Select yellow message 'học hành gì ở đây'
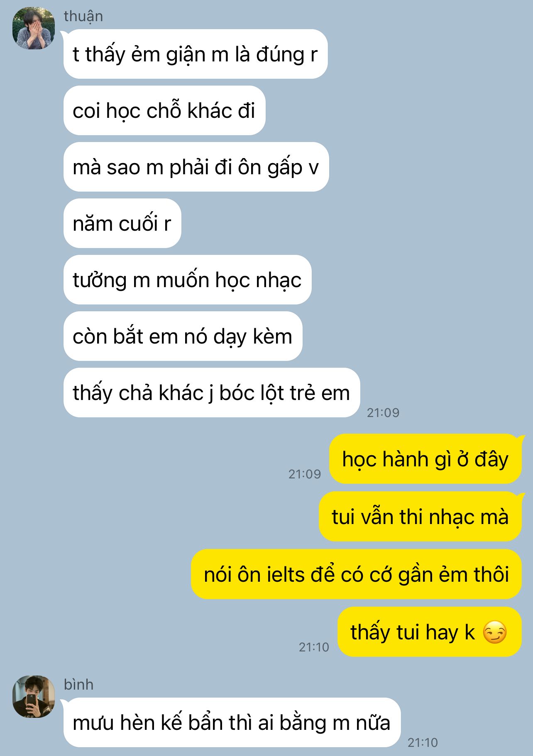The height and width of the screenshot is (756, 533). point(425,459)
